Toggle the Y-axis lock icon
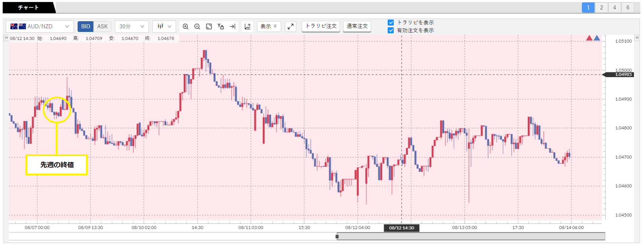Viewport: 644px width, 246px height. click(221, 26)
